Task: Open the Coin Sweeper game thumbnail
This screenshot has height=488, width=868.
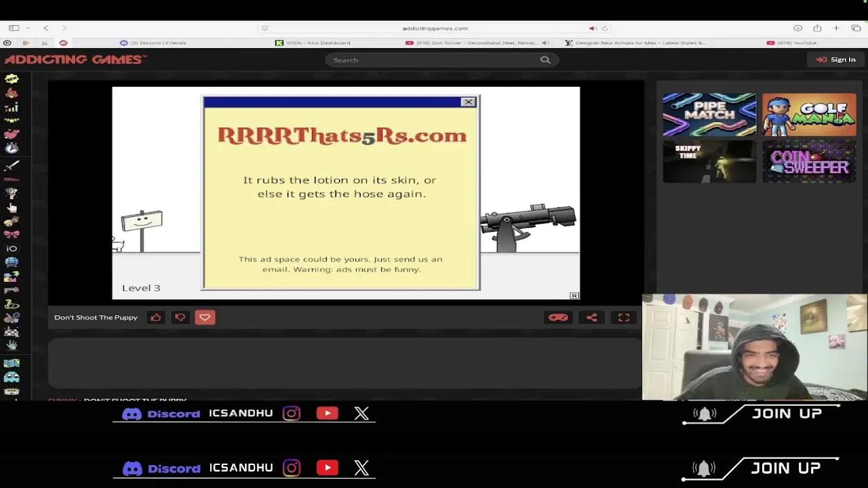Action: pyautogui.click(x=809, y=161)
